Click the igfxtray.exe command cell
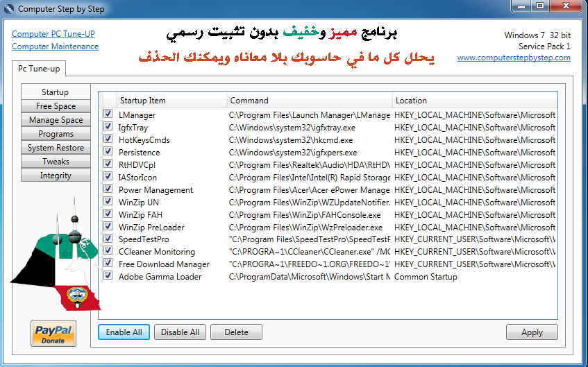This screenshot has height=367, width=588. click(x=292, y=128)
